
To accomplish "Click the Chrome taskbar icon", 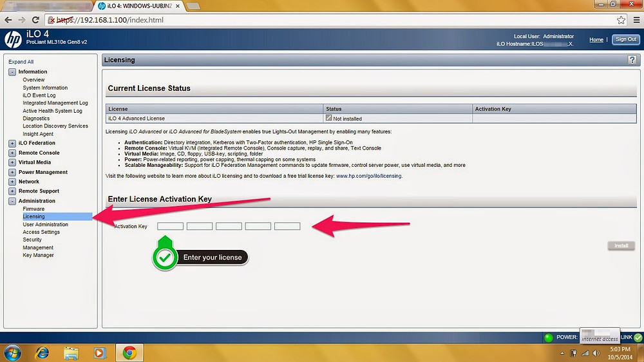I will click(x=129, y=352).
